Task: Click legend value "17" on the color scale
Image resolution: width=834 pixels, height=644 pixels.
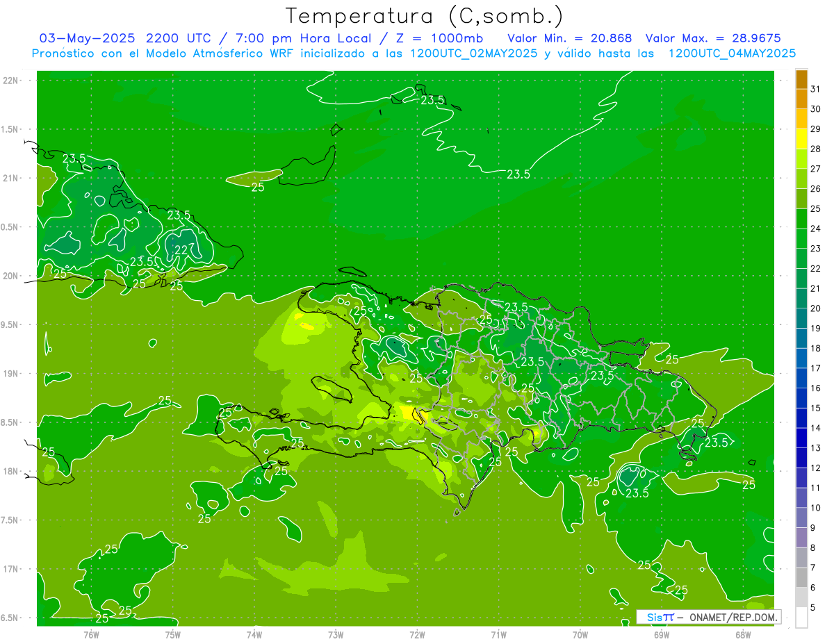Action: point(816,368)
